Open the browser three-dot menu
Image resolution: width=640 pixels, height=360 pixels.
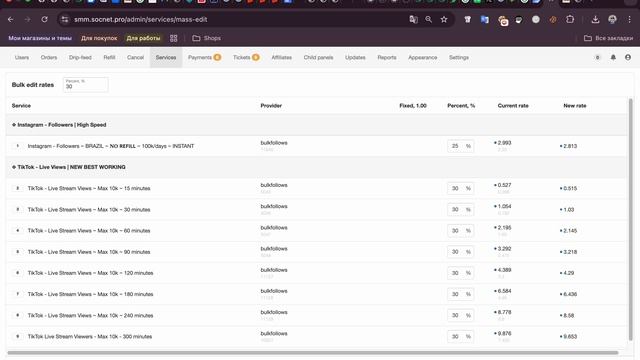(x=629, y=19)
